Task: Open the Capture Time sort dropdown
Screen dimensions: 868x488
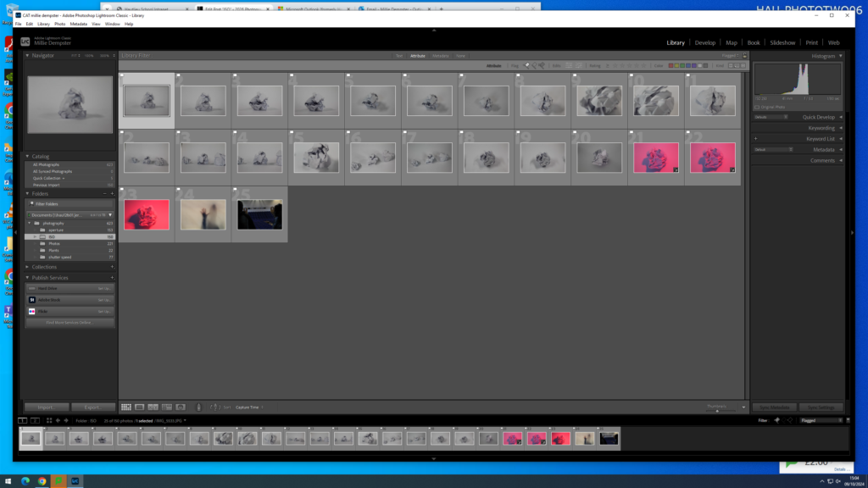Action: coord(249,408)
